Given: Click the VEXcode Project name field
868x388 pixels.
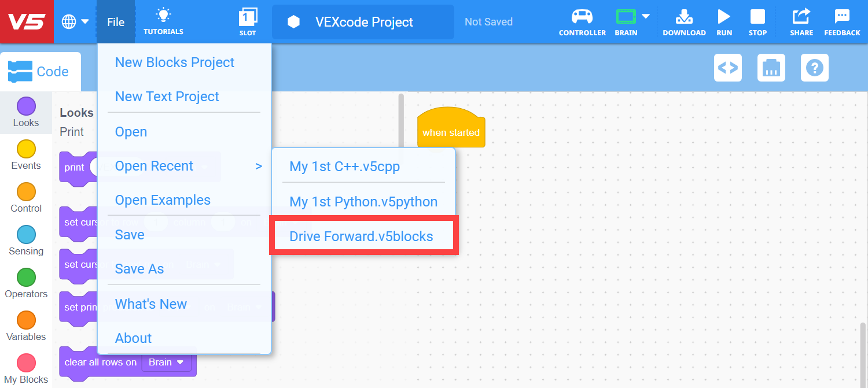Looking at the screenshot, I should coord(363,22).
